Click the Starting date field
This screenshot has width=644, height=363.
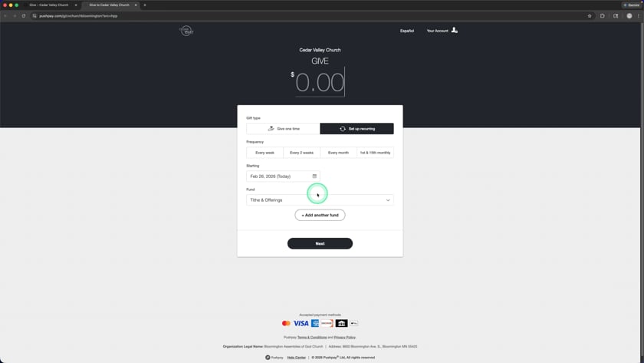[x=283, y=177]
